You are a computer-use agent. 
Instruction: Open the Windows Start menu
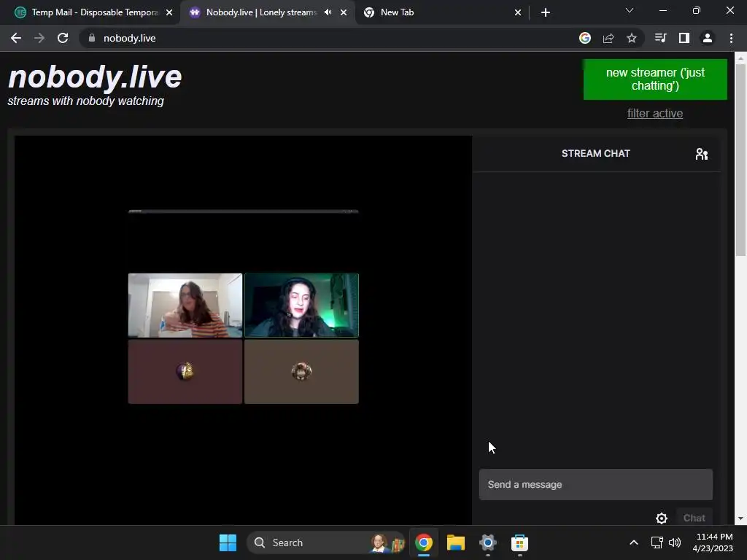[x=228, y=542]
